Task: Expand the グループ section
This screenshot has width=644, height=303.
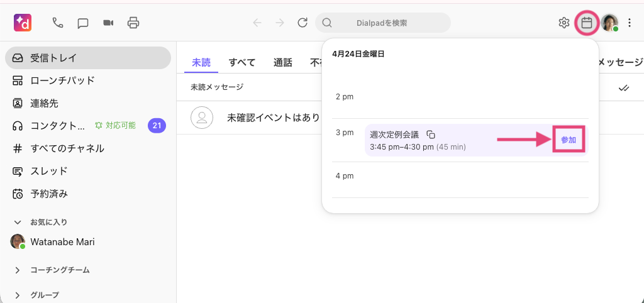Action: (x=18, y=295)
